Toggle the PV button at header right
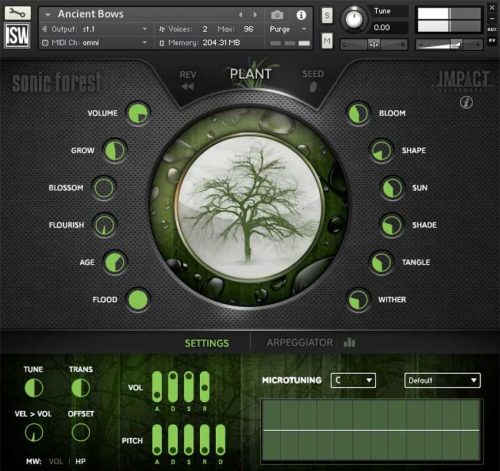Screen dimensions: 500x471 pyautogui.click(x=492, y=40)
